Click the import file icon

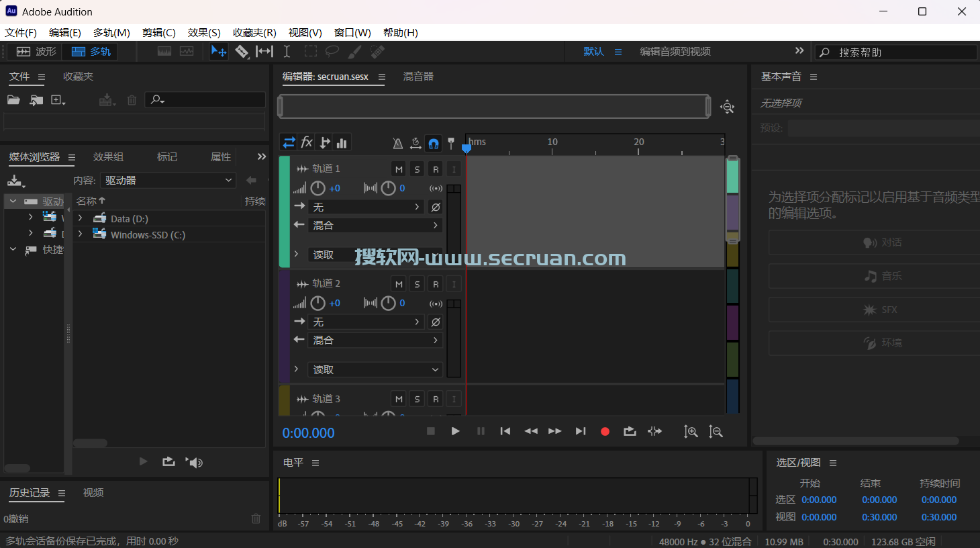coord(36,100)
